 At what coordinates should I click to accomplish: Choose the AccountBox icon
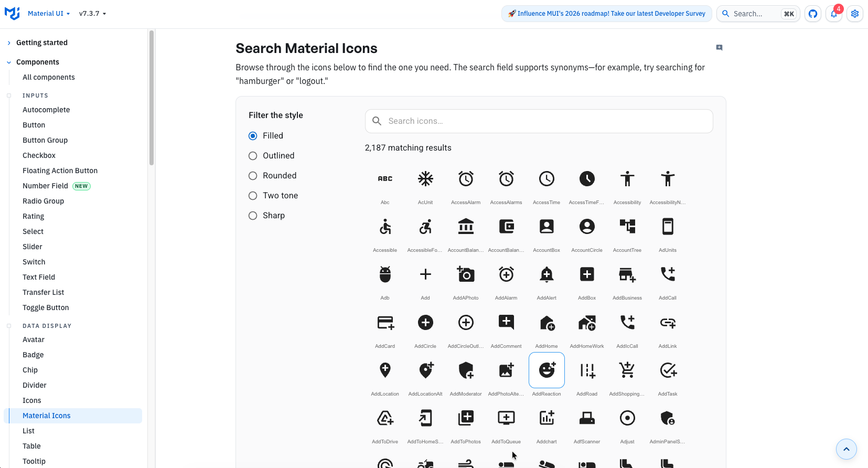pos(546,227)
